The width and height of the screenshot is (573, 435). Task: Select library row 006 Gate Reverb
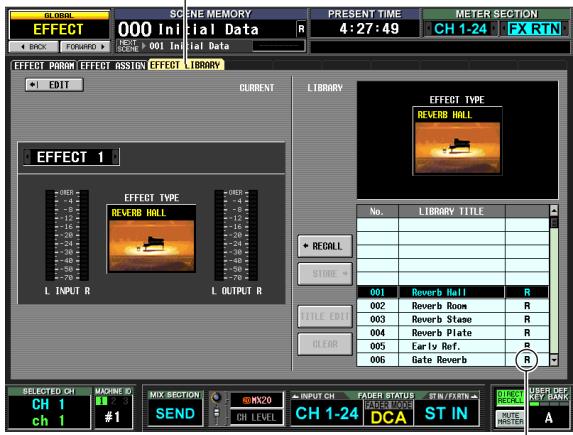click(x=453, y=360)
